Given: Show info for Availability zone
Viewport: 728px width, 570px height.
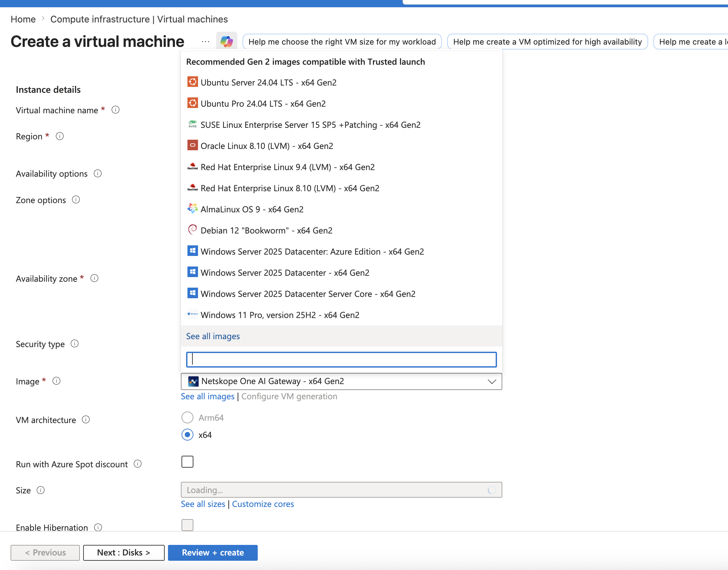Looking at the screenshot, I should click(x=94, y=278).
